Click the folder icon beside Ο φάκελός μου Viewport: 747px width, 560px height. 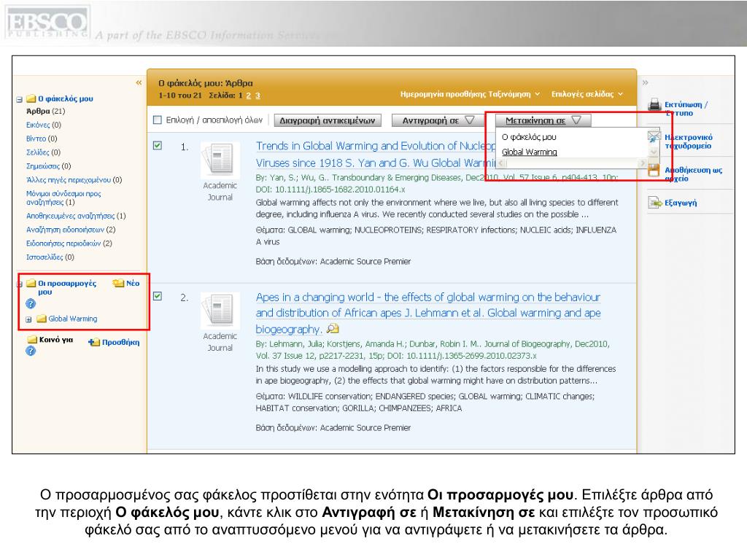point(31,98)
